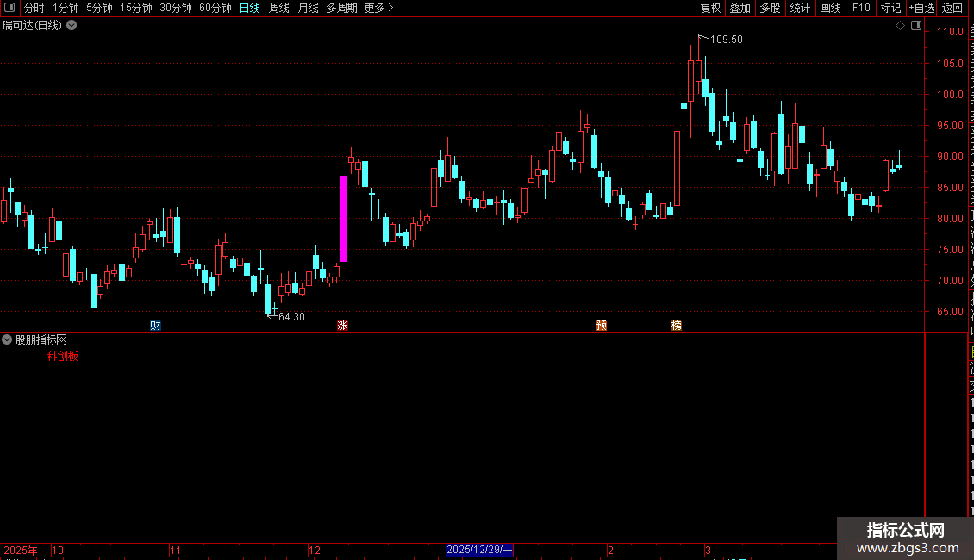974x560 pixels.
Task: Toggle the left side panel icon
Action: (x=9, y=8)
